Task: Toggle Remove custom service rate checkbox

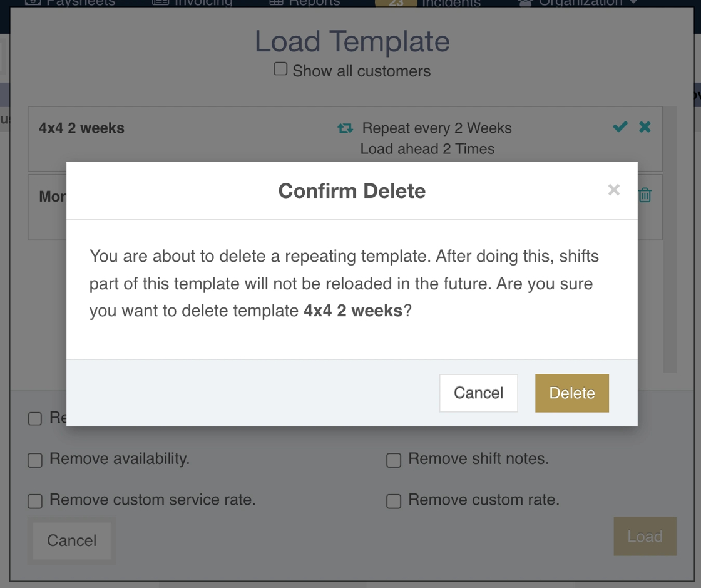Action: 35,501
